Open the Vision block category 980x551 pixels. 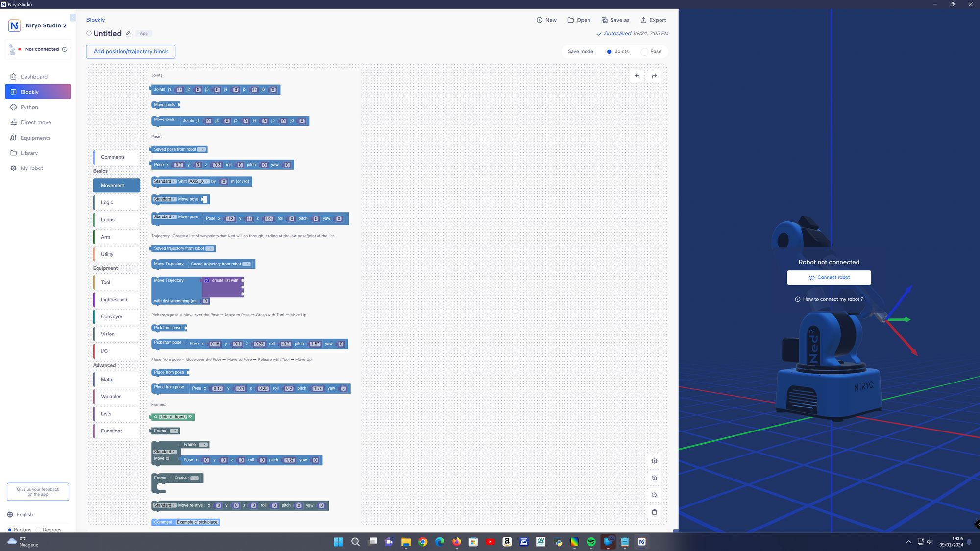tap(117, 334)
